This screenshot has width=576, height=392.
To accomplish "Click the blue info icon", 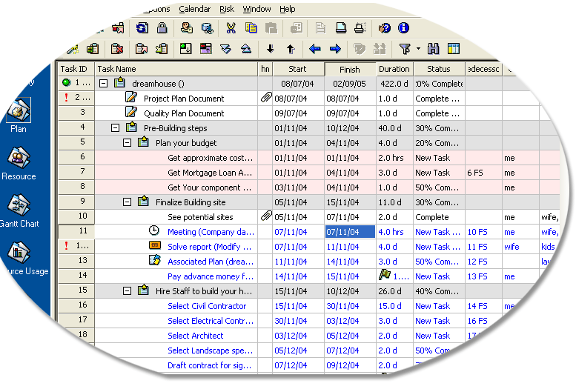I will coord(403,29).
